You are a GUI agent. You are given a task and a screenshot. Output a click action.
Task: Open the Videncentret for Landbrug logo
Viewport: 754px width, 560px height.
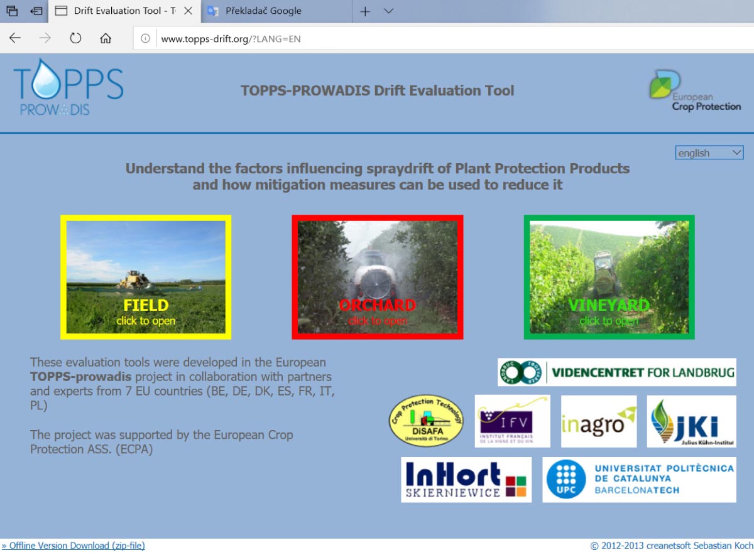click(616, 372)
